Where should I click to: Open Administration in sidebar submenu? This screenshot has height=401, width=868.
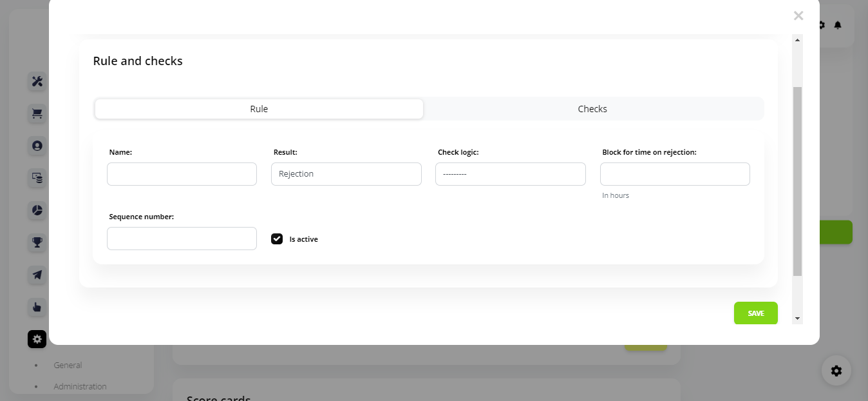(x=80, y=386)
